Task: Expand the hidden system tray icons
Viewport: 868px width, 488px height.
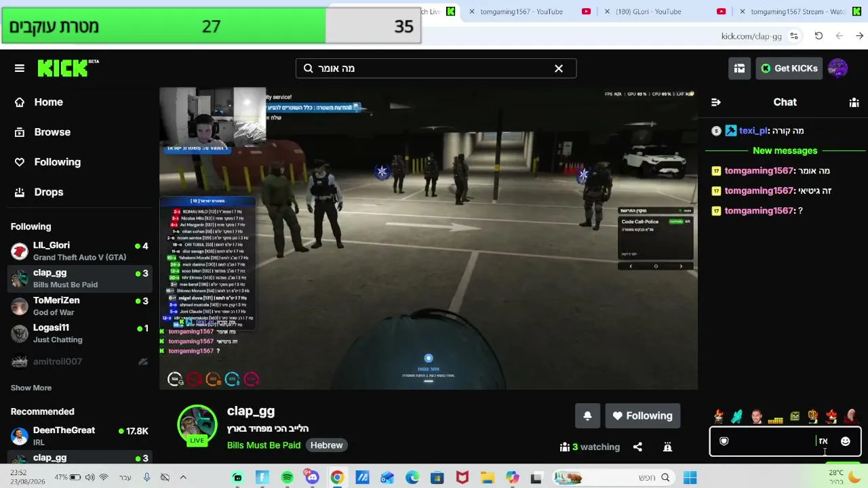Action: [x=183, y=477]
